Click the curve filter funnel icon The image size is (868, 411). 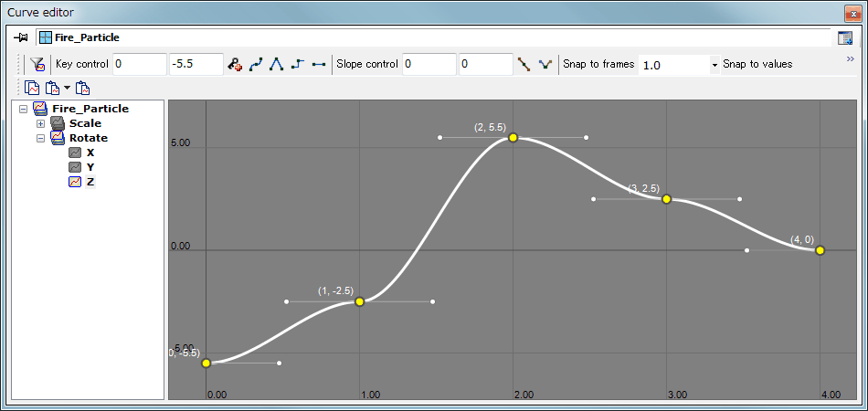point(37,65)
